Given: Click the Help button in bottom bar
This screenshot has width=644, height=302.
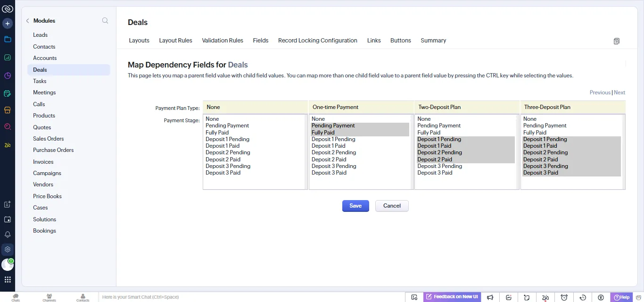Looking at the screenshot, I should [622, 297].
